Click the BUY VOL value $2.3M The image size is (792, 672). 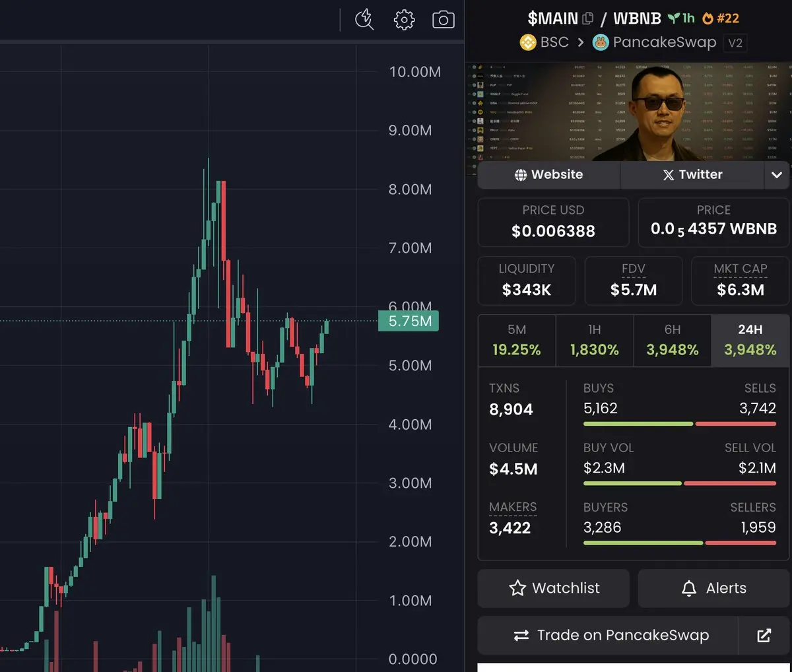tap(604, 468)
